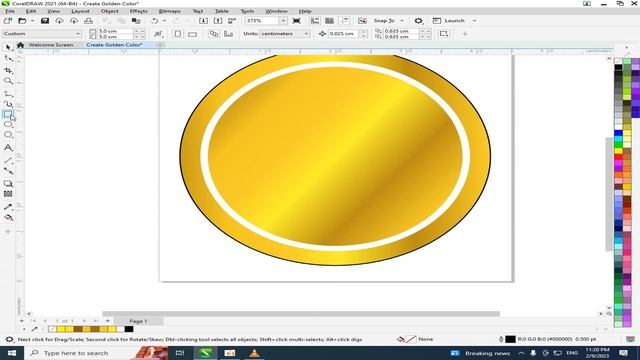
Task: Click the Print icon
Action: (89, 21)
